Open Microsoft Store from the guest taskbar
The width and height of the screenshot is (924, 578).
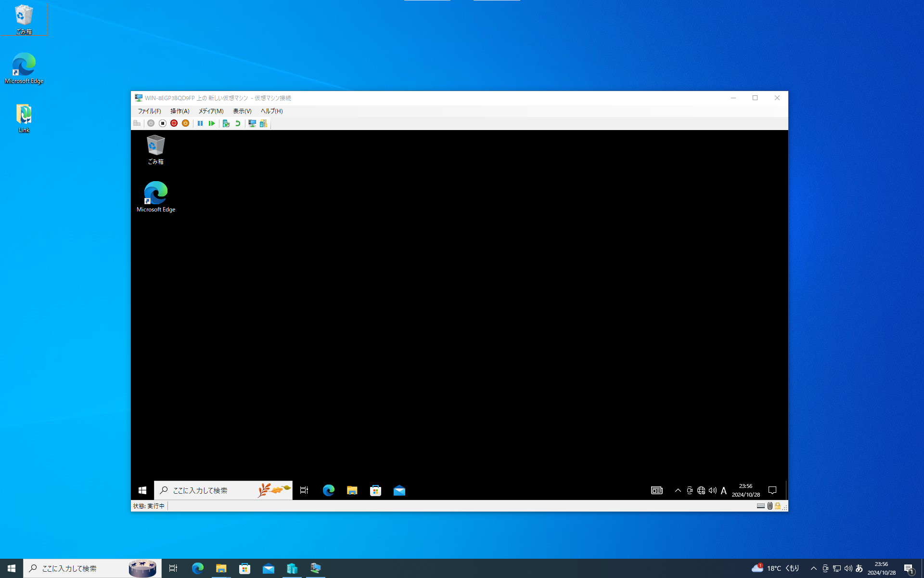point(375,490)
